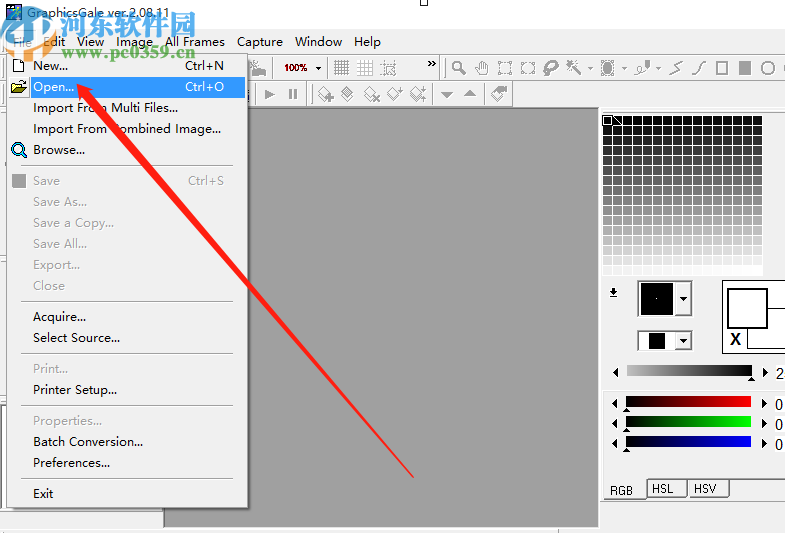Click the red channel slider bar
Image resolution: width=785 pixels, height=533 pixels.
tap(688, 402)
